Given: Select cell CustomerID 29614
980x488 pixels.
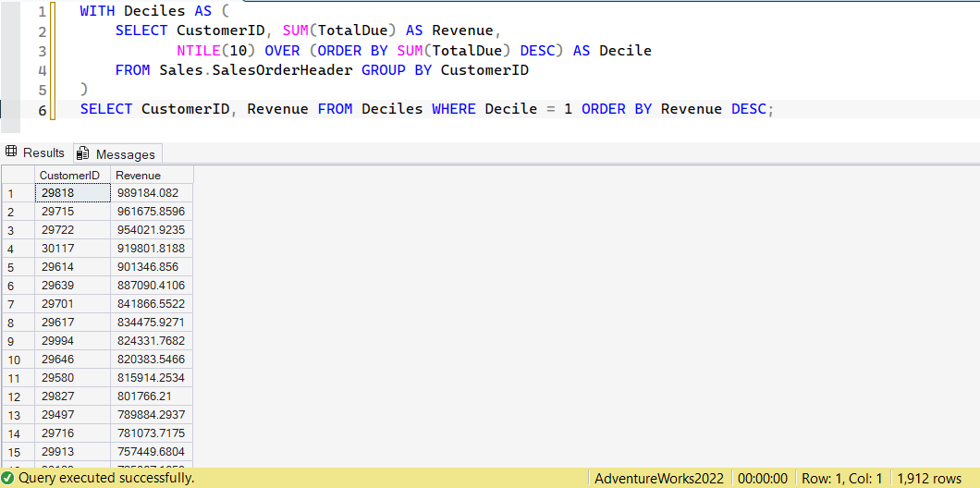Looking at the screenshot, I should pyautogui.click(x=72, y=267).
